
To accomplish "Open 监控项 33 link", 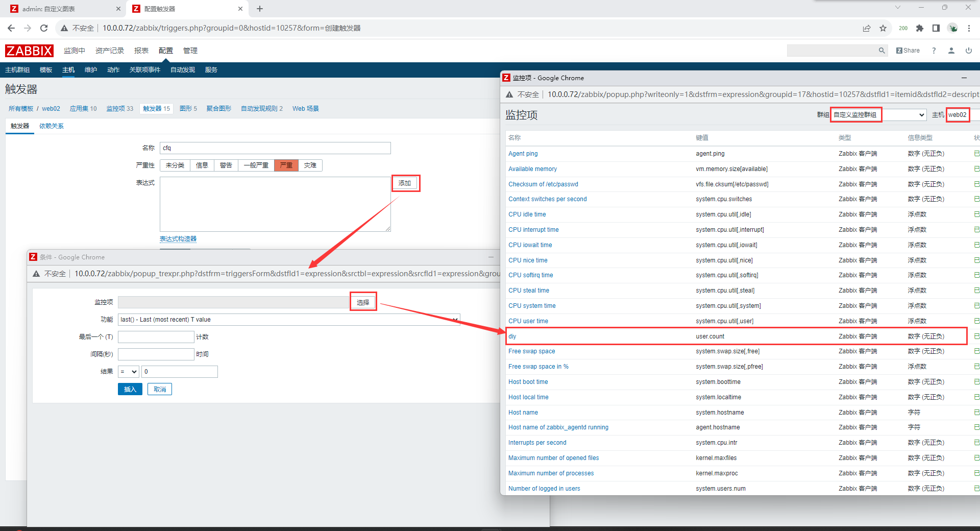I will pos(120,109).
